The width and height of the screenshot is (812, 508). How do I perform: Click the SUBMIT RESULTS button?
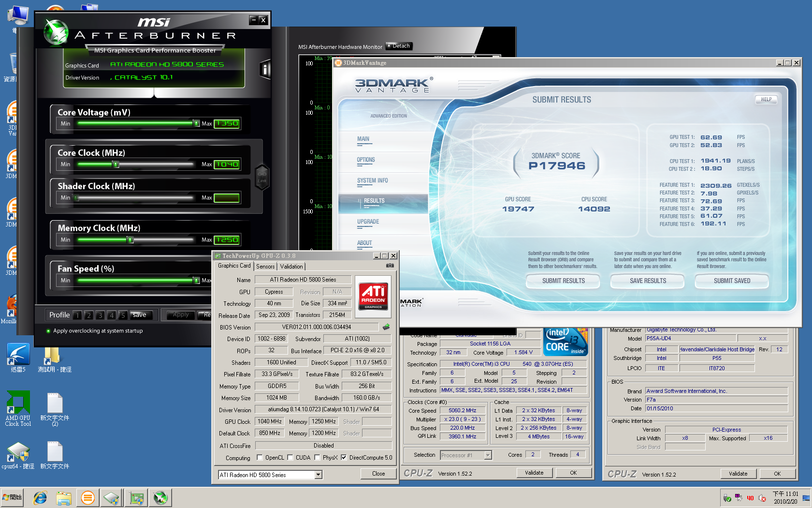pos(563,281)
